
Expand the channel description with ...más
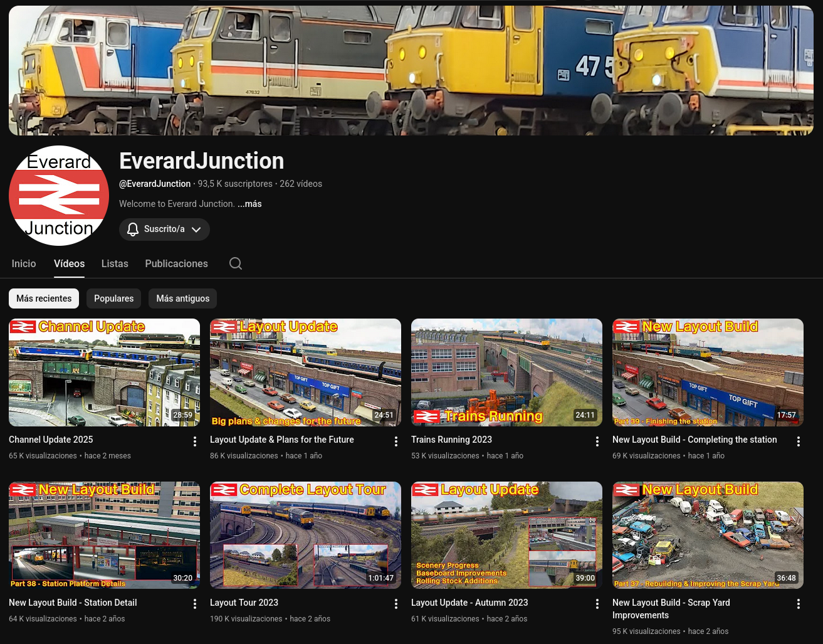(249, 204)
